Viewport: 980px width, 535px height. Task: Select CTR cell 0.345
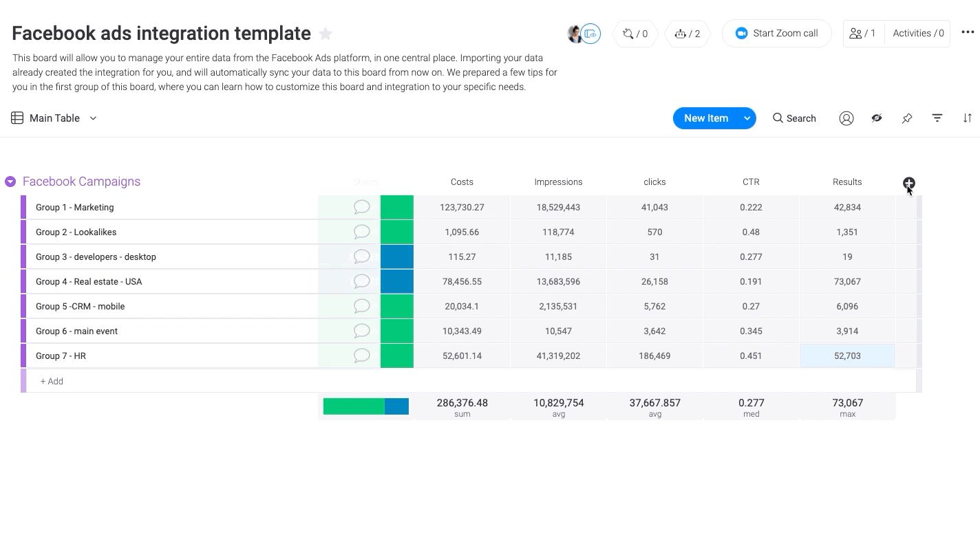(751, 331)
